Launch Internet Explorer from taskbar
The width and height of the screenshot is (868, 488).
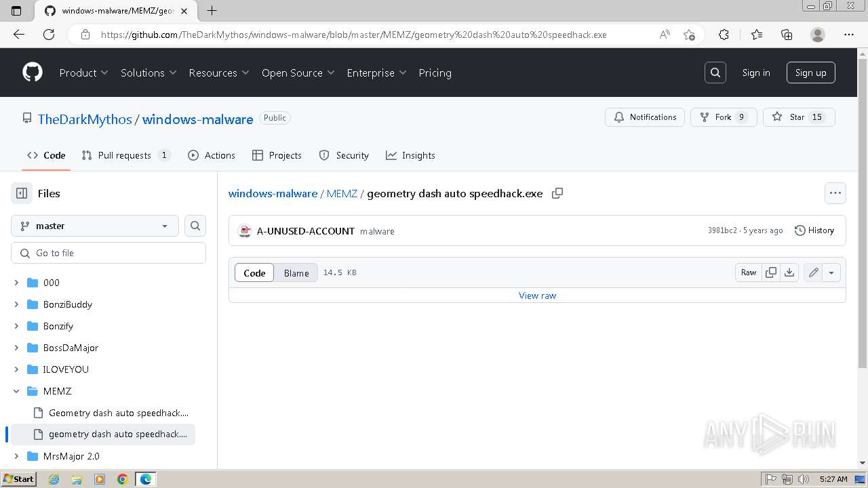tap(54, 479)
